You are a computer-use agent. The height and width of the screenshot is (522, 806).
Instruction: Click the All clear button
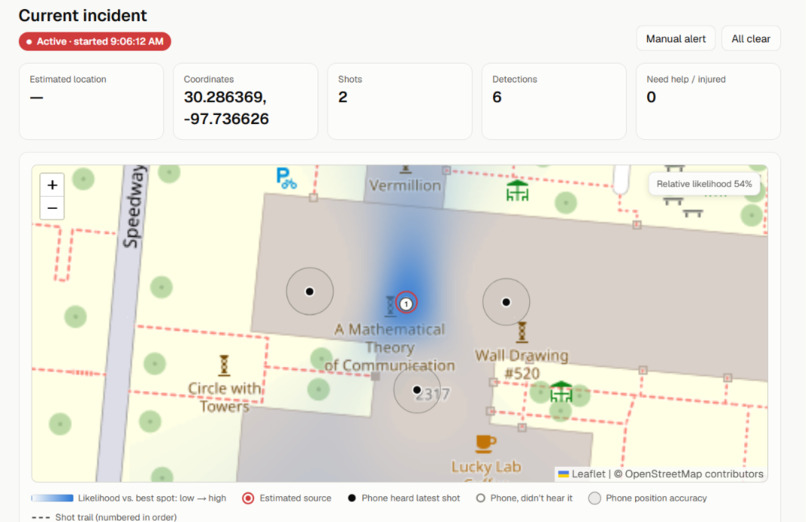pos(750,39)
